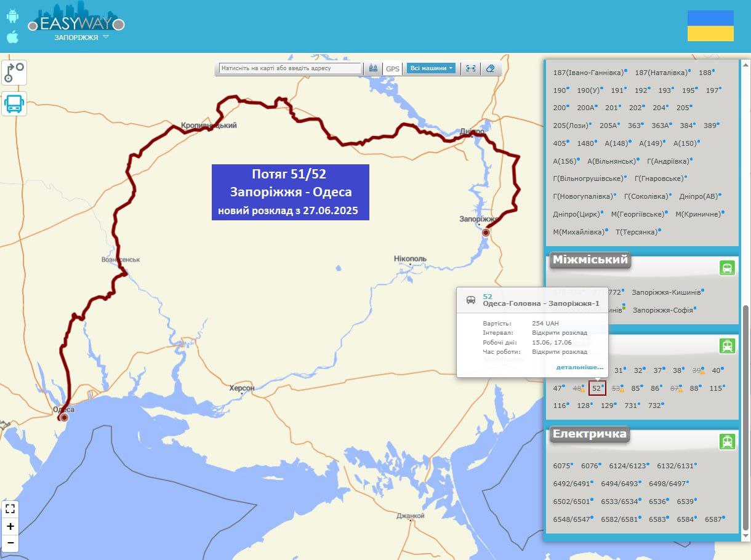
Task: Select train route 85 in list
Action: (635, 388)
